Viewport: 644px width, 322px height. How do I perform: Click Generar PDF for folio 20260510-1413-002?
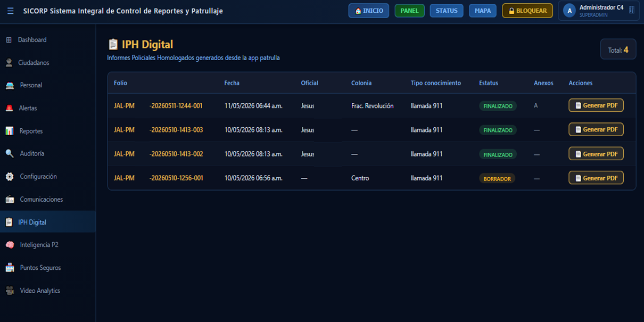pos(596,154)
